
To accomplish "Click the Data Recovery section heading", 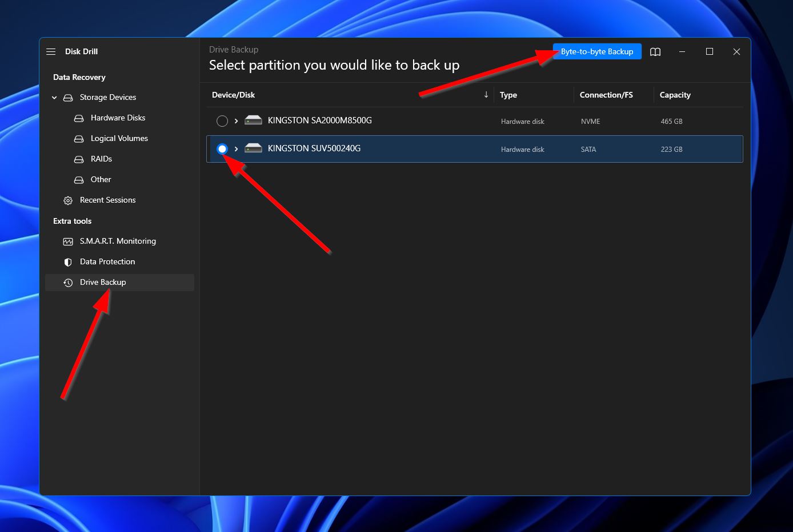I will [79, 77].
